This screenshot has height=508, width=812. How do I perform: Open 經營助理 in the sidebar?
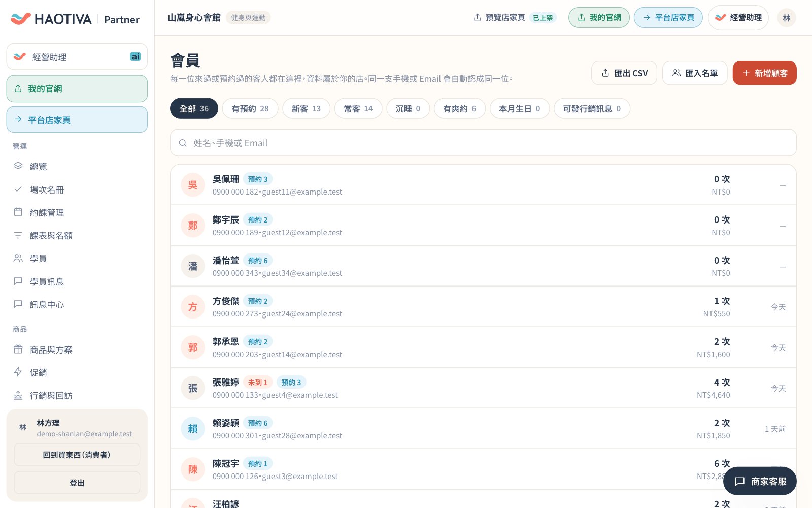77,57
